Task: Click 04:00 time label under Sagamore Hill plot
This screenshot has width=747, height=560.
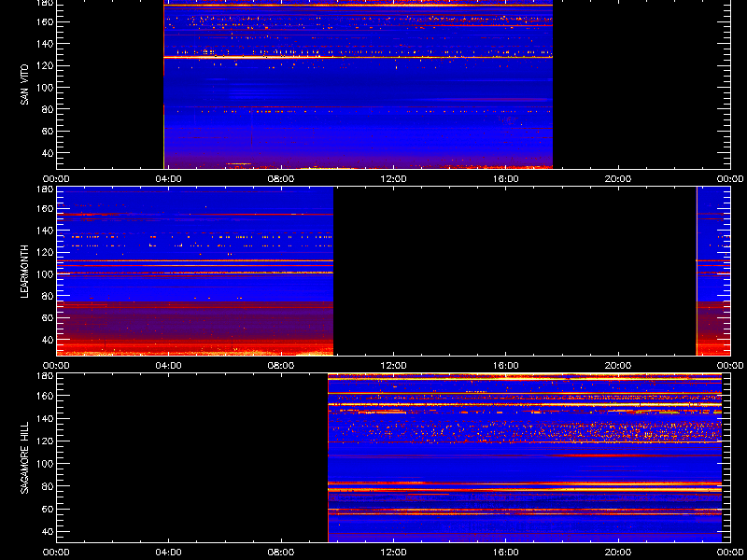Action: pos(169,553)
